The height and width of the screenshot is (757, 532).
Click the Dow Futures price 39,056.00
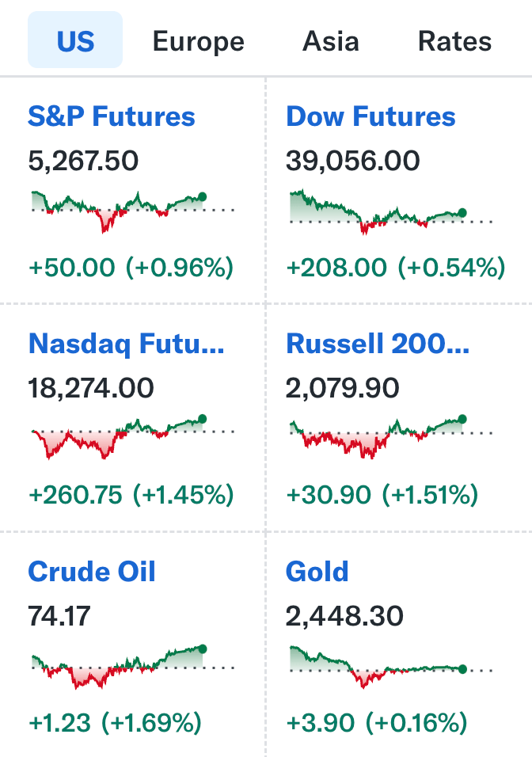[x=353, y=162]
